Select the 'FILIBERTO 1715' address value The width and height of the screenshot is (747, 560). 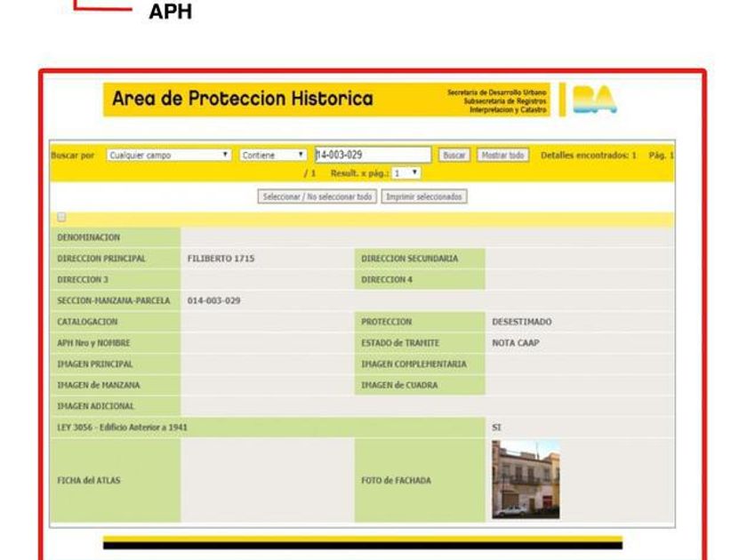point(221,259)
